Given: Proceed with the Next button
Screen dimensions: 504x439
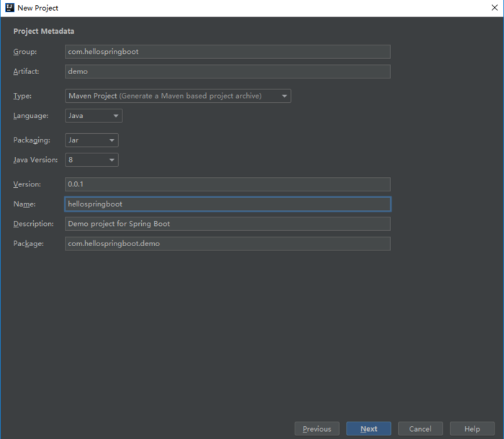Looking at the screenshot, I should pyautogui.click(x=369, y=429).
